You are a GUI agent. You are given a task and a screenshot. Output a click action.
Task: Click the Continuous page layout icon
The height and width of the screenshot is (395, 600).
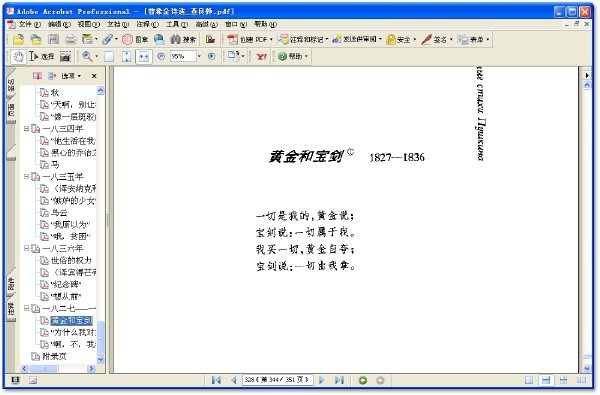pyautogui.click(x=546, y=380)
